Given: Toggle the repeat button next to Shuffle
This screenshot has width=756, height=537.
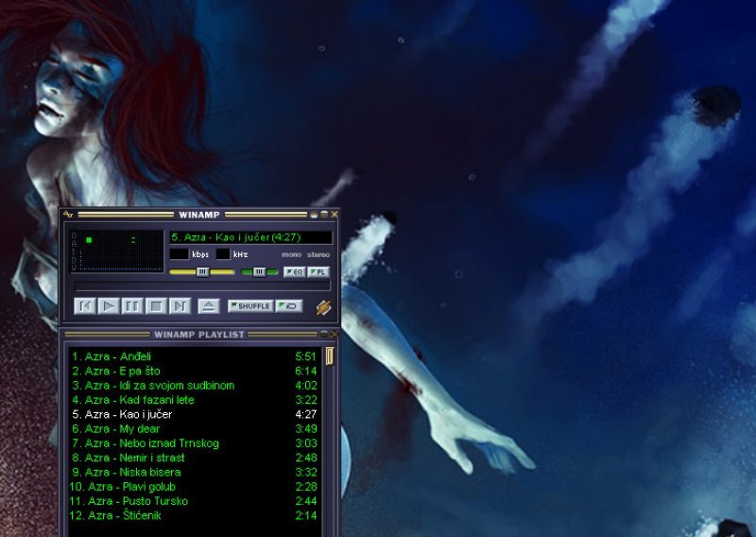Looking at the screenshot, I should coord(289,306).
